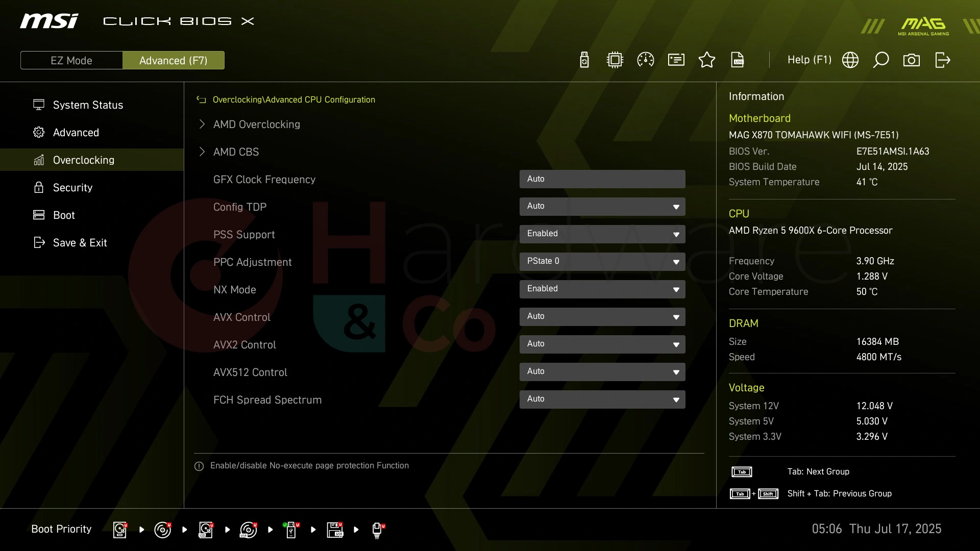Open the M-Flash USB update icon
Viewport: 980px width, 551px height.
584,60
